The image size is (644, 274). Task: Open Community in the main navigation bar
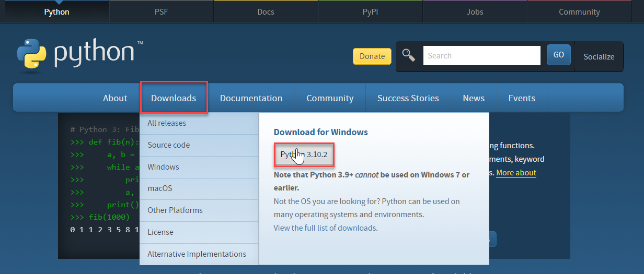pos(330,98)
